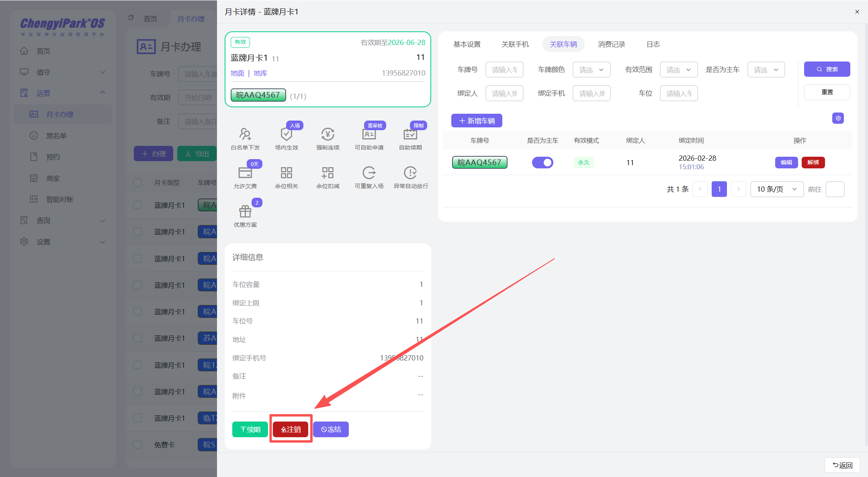The image size is (868, 477).
Task: Open the 优惠方案 gift icon
Action: tap(245, 211)
